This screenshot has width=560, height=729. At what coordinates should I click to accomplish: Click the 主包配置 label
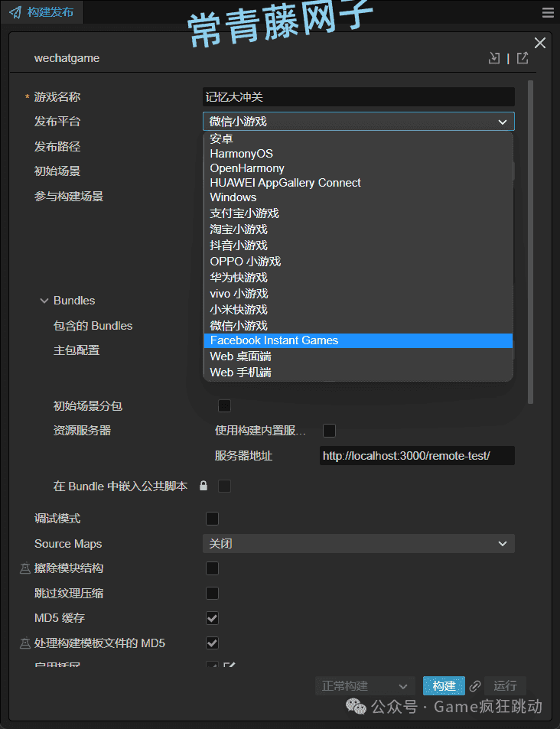pos(77,350)
